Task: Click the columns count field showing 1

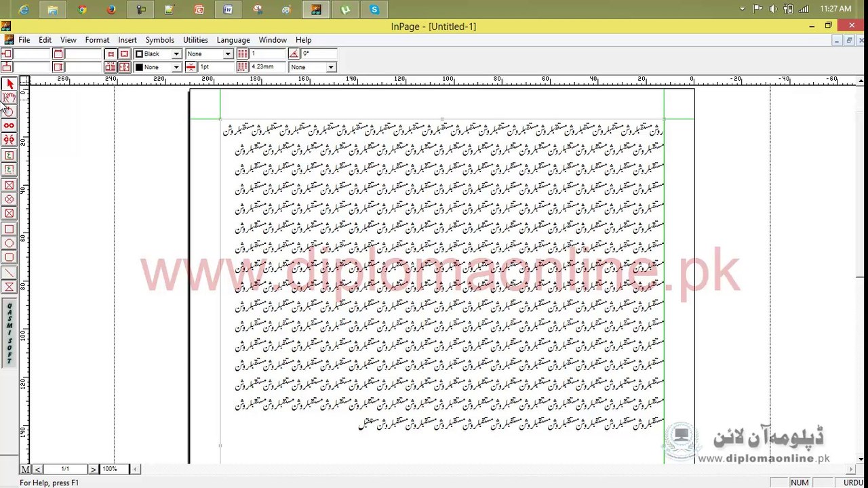Action: coord(268,54)
